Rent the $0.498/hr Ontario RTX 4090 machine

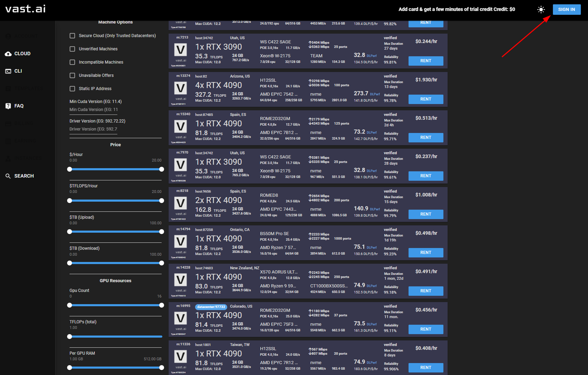tap(426, 253)
